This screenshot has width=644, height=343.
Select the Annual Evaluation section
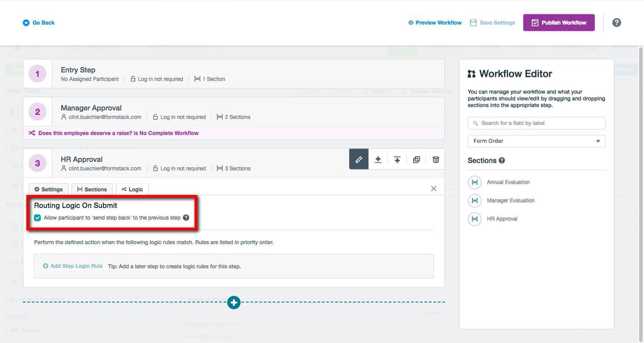tap(508, 182)
